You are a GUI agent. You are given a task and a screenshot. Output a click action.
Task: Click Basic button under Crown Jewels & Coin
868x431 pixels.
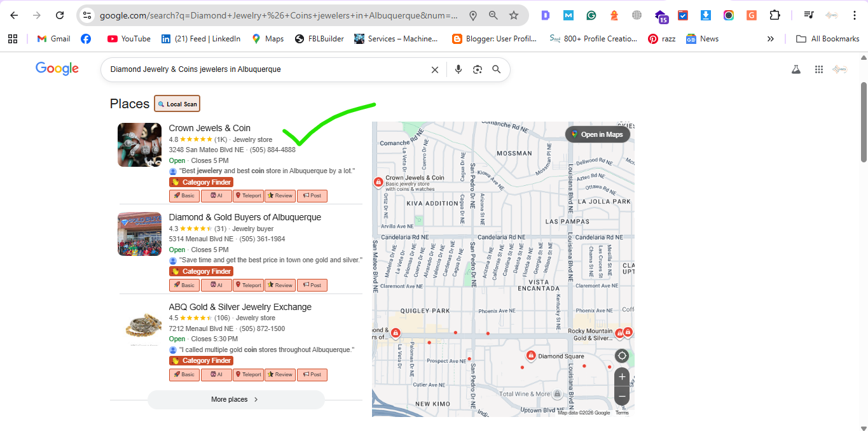click(184, 196)
